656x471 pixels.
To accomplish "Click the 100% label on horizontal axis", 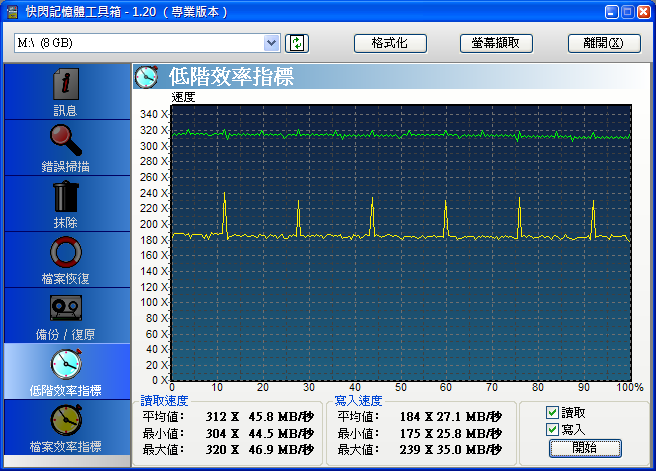I will point(630,387).
